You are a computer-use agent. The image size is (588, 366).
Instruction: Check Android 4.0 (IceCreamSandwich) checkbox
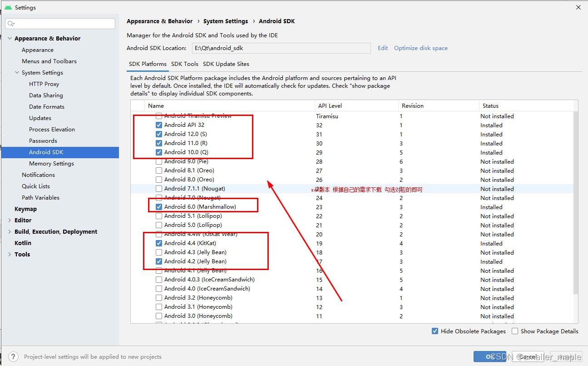tap(159, 289)
